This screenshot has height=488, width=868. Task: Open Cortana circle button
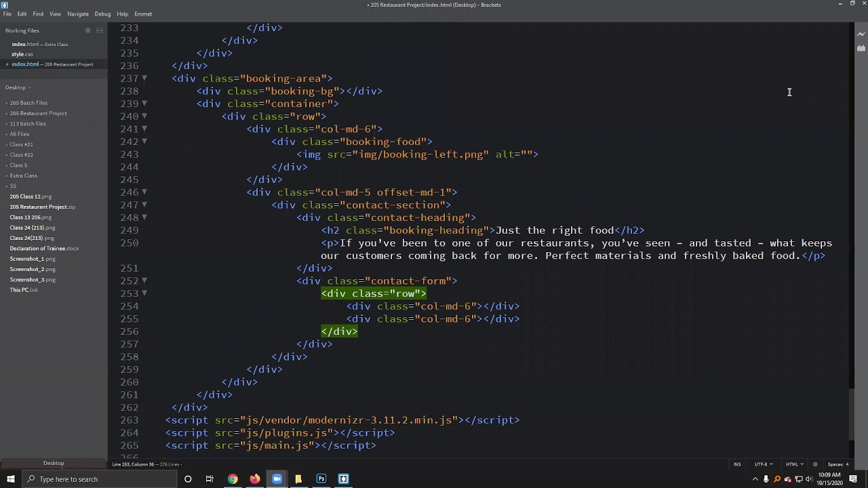pyautogui.click(x=188, y=479)
